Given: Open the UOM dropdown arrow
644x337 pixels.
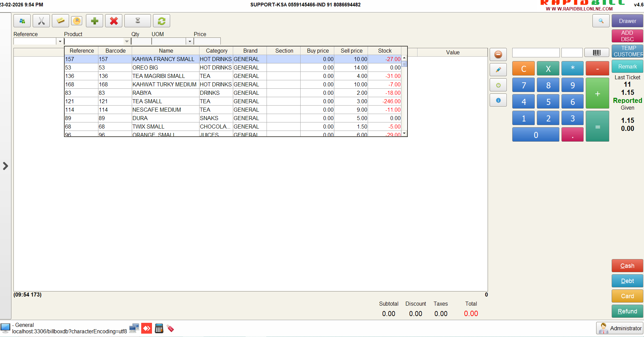Looking at the screenshot, I should (190, 41).
